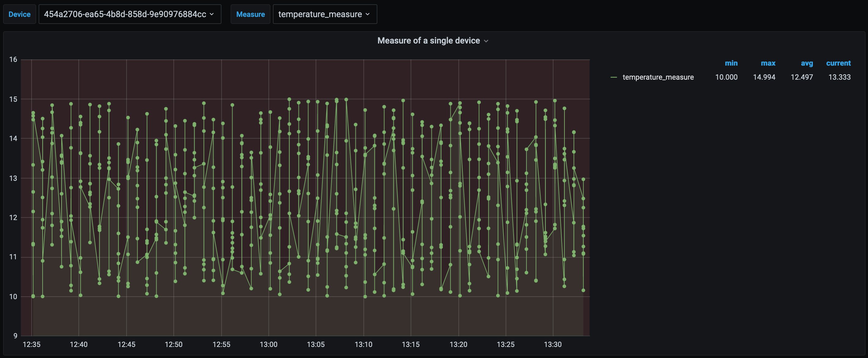Click the y-axis label 15
This screenshot has width=868, height=358.
pyautogui.click(x=13, y=99)
